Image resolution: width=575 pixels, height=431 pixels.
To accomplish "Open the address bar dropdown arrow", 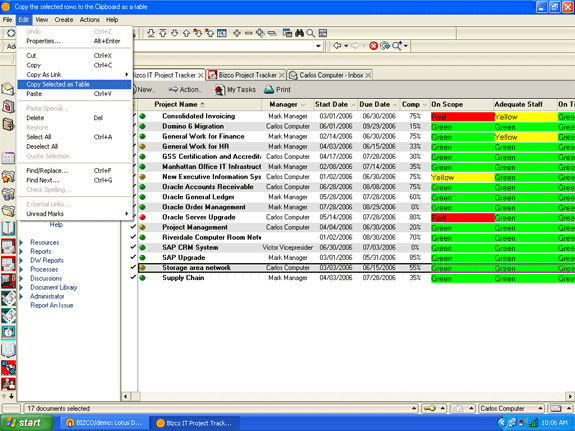I will (x=318, y=46).
